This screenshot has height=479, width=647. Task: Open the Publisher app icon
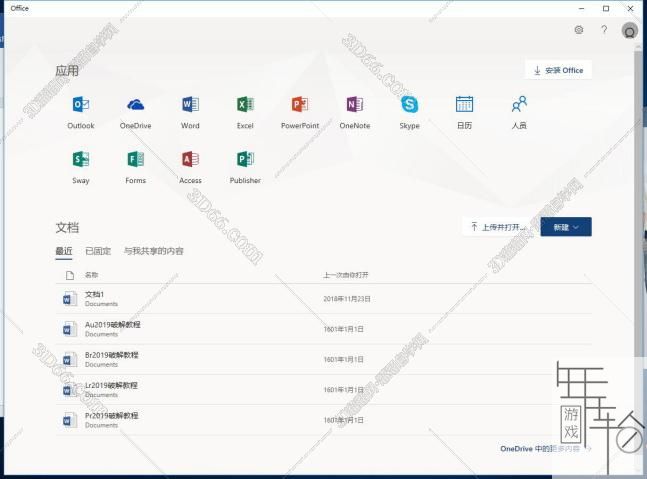(x=245, y=159)
